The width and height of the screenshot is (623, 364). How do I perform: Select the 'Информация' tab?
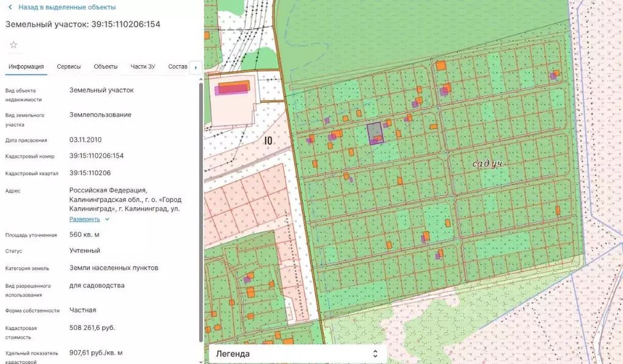point(26,67)
